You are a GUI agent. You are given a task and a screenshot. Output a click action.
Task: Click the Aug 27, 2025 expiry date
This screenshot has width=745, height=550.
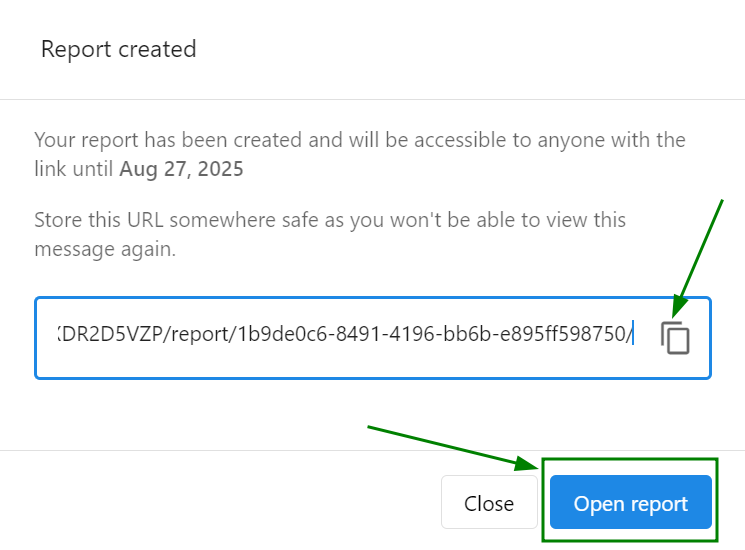coord(181,169)
